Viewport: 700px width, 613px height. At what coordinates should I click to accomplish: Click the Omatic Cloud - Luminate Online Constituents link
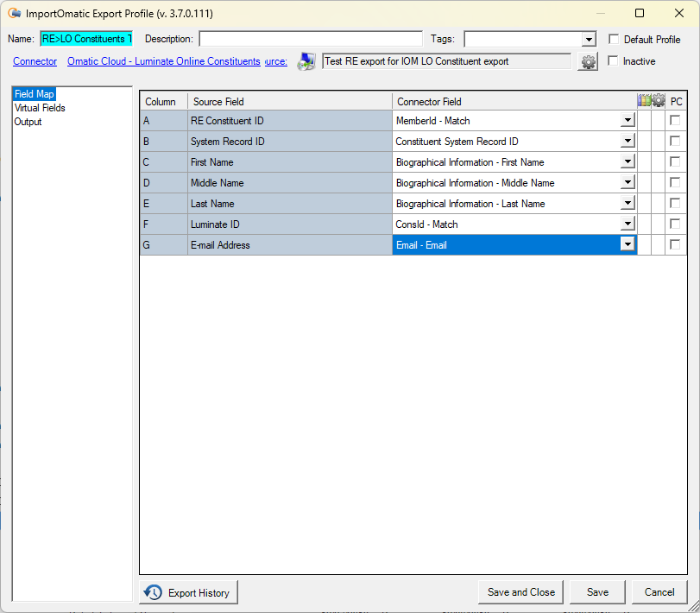(x=164, y=61)
